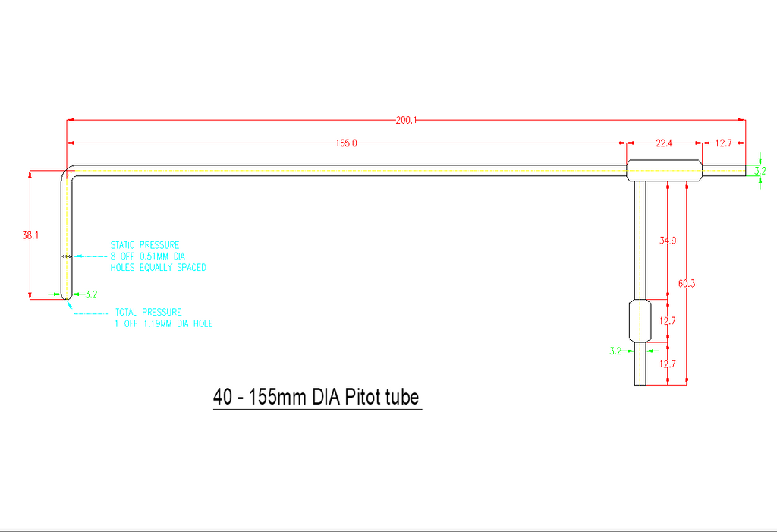777x532 pixels.
Task: Select the 22.4 dimension label
Action: point(664,143)
